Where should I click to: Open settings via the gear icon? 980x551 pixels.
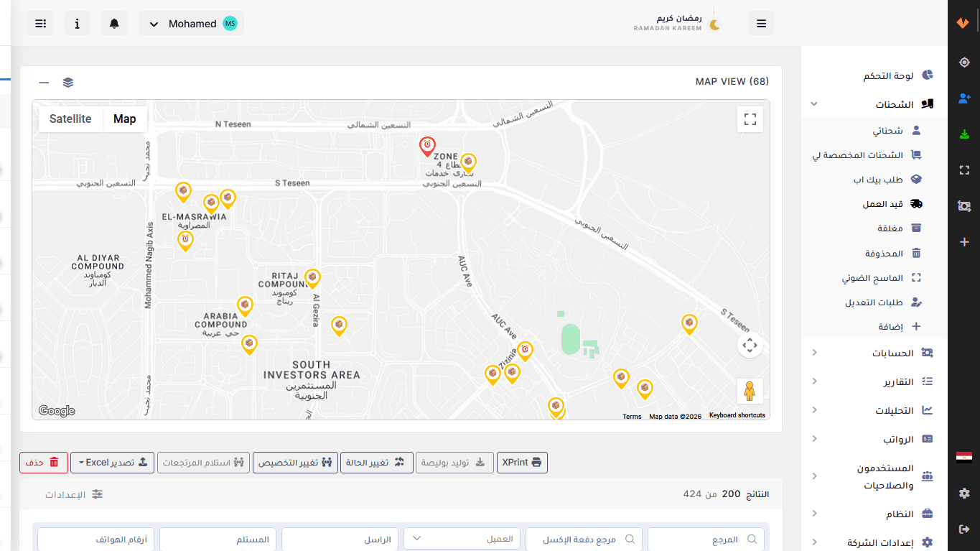(964, 494)
